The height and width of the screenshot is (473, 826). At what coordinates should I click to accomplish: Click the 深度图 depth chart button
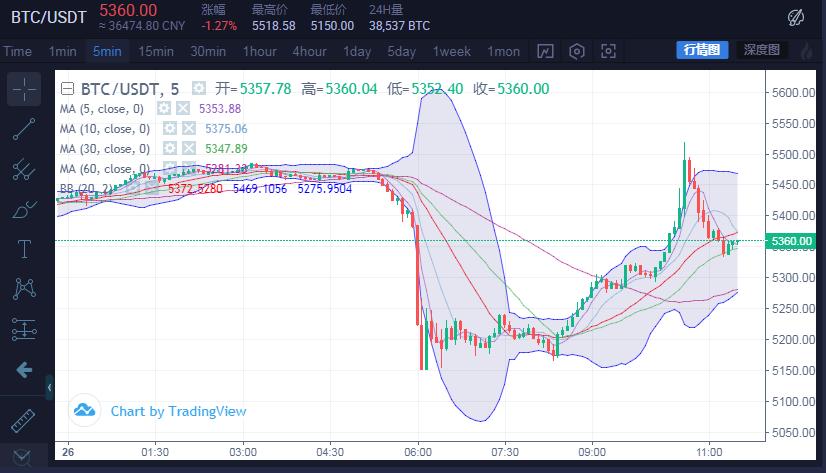762,50
